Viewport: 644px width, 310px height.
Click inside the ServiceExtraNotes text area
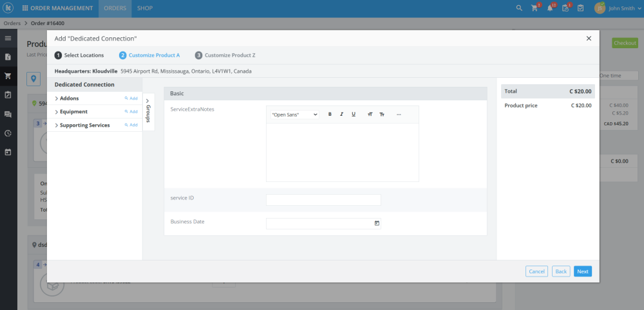[x=343, y=152]
